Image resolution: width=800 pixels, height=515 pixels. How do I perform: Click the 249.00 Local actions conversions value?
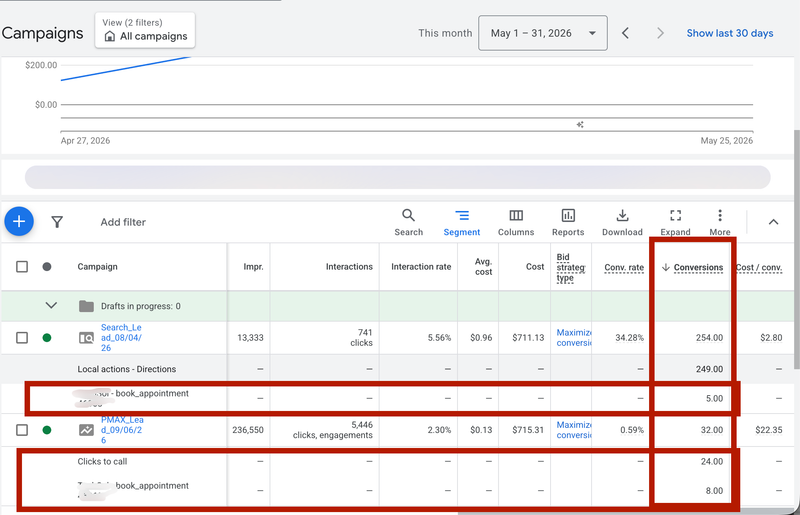click(709, 369)
